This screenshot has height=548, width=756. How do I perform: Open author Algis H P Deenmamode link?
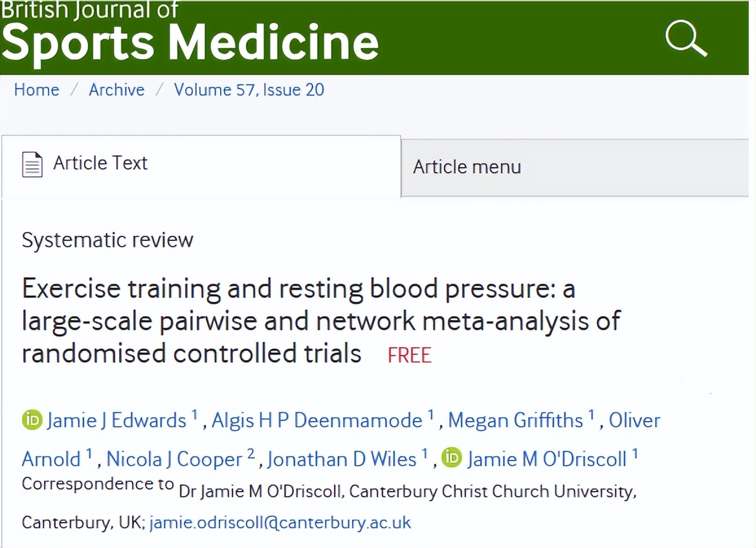point(318,420)
